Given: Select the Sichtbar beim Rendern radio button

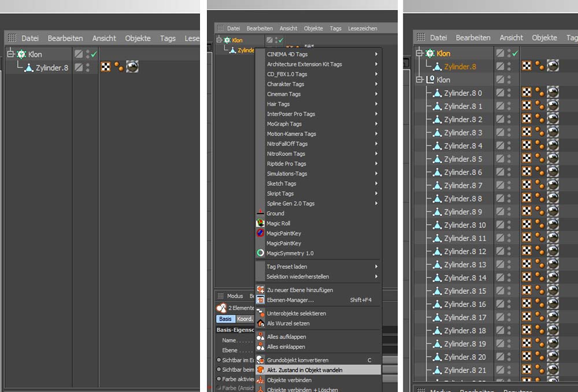Looking at the screenshot, I should click(219, 369).
